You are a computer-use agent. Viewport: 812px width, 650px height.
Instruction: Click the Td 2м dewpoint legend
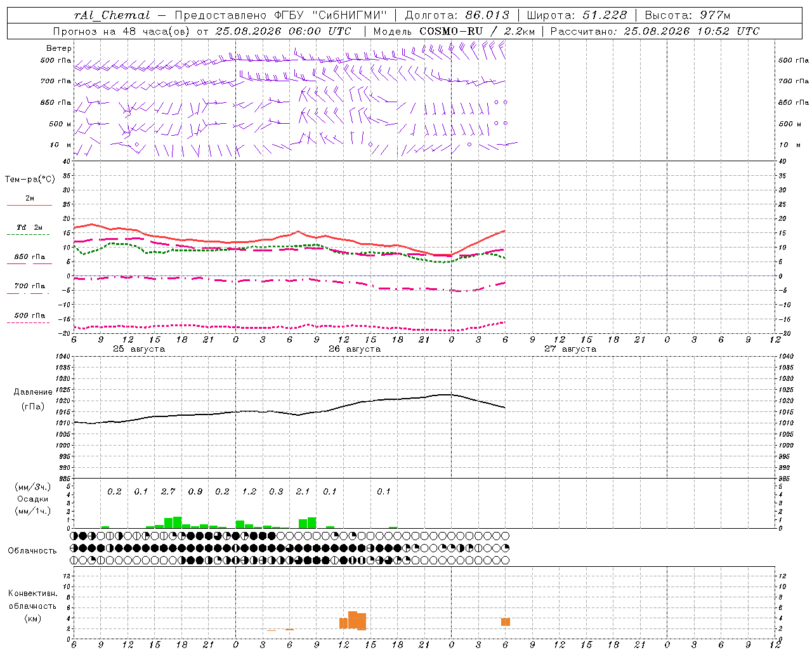point(29,230)
